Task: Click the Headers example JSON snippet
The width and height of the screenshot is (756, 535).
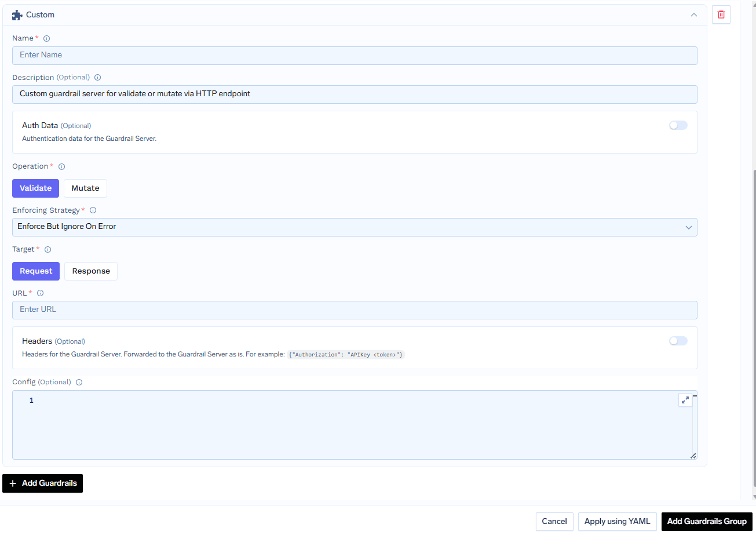Action: point(346,354)
